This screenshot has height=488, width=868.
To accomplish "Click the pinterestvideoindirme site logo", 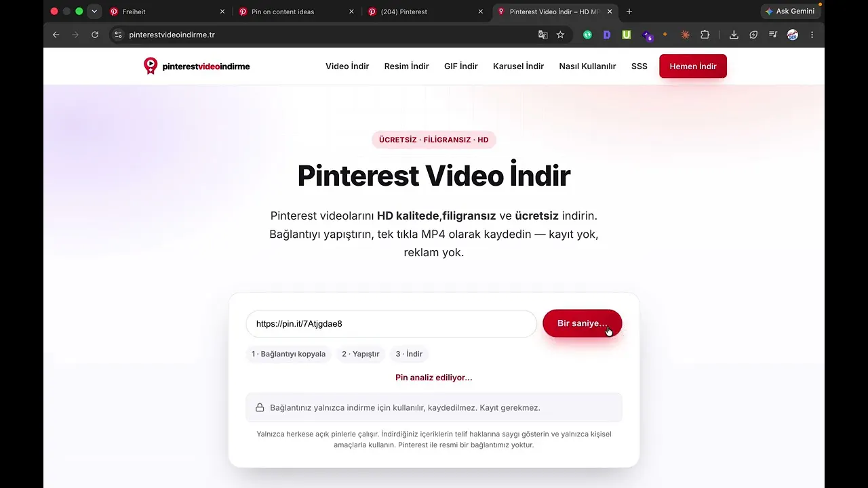I will (x=197, y=66).
